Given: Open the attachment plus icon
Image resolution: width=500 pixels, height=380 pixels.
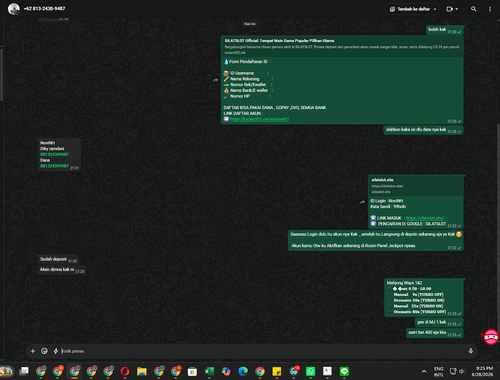Looking at the screenshot, I should [33, 351].
